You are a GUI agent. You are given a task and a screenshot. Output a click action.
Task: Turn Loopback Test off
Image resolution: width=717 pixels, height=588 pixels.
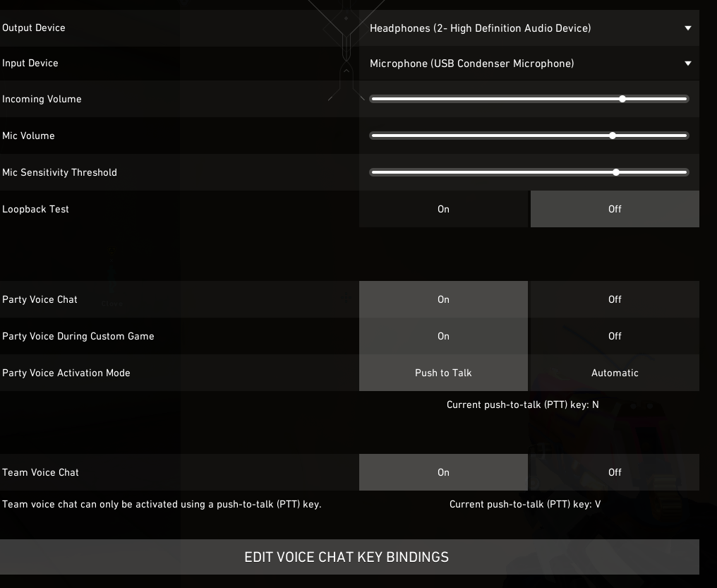(x=615, y=209)
